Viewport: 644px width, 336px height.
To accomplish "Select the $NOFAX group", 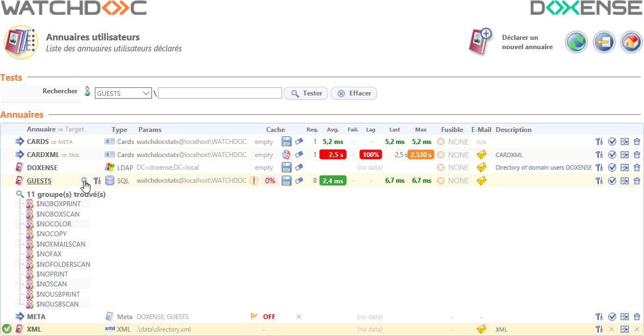I will pyautogui.click(x=49, y=254).
